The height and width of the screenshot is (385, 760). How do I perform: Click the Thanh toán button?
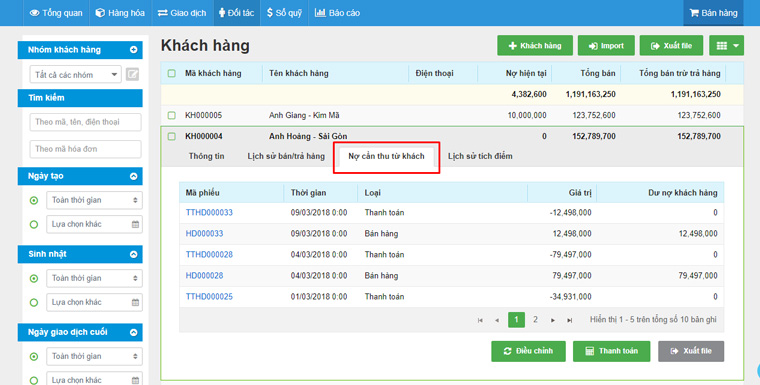[612, 351]
